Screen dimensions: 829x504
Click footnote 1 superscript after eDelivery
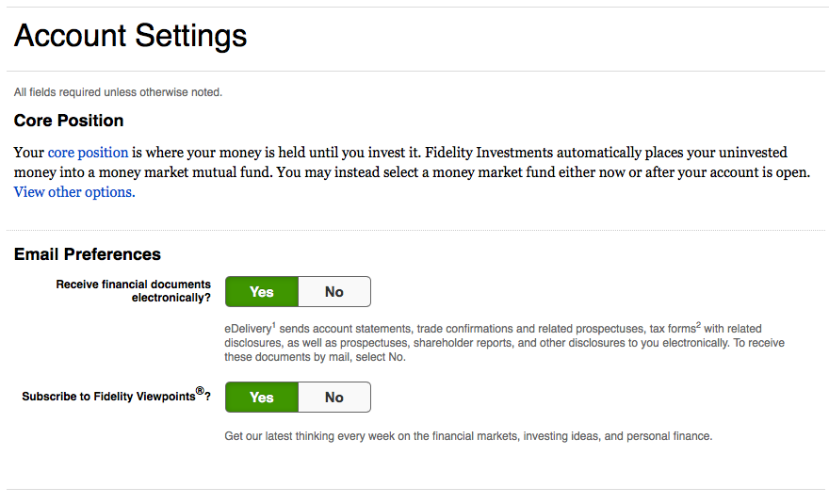274,325
